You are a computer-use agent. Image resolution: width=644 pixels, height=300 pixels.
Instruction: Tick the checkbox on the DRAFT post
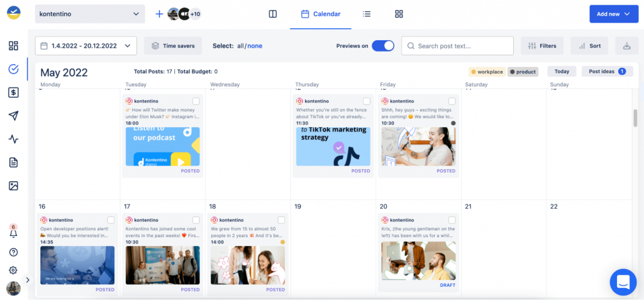(452, 220)
